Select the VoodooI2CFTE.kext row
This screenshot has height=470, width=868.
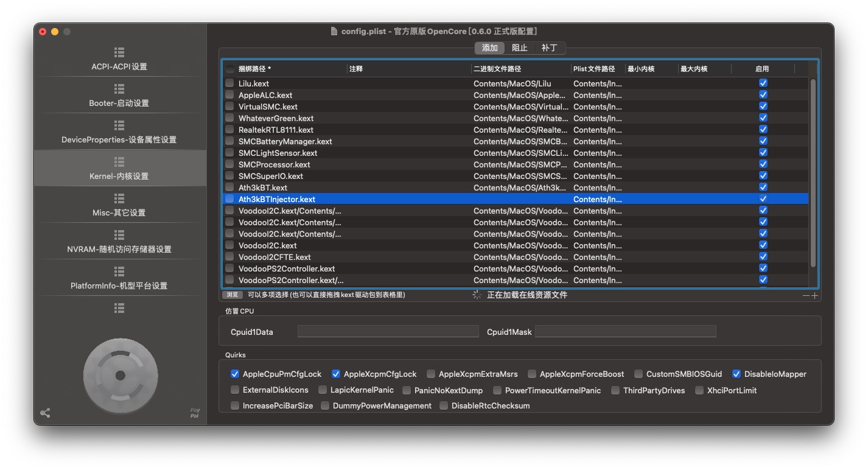(x=275, y=257)
